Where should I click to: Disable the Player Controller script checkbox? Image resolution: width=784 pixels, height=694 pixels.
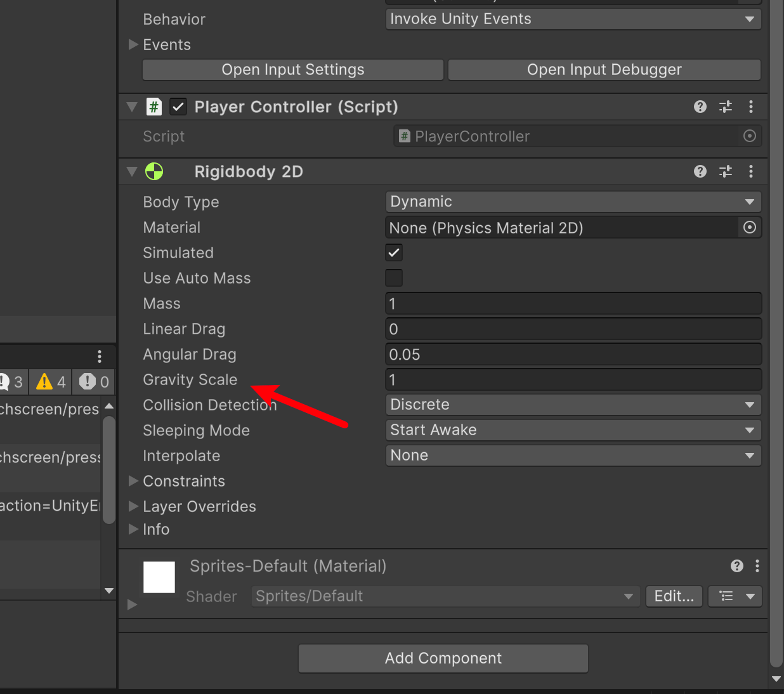(178, 107)
